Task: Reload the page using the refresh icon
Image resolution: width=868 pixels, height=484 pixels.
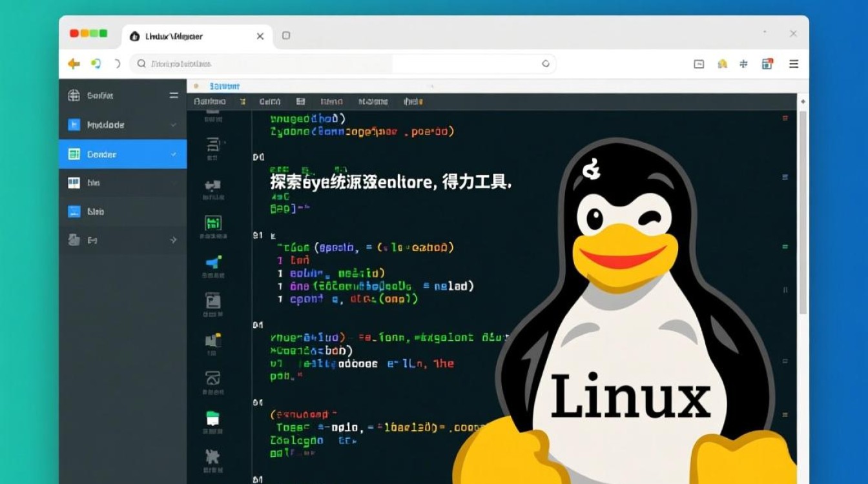Action: 97,63
